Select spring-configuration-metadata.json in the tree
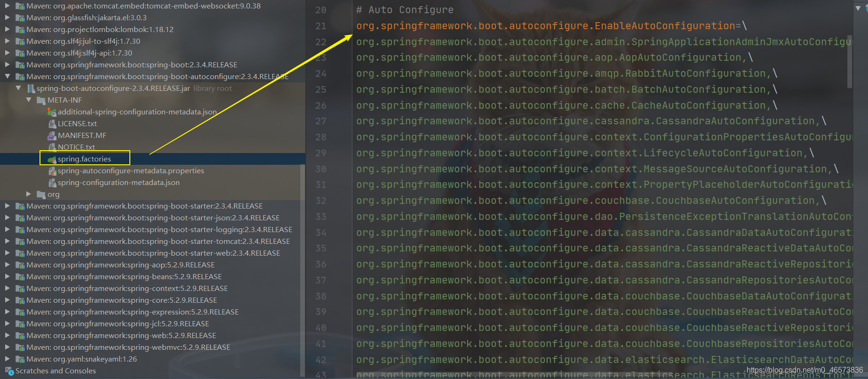The height and width of the screenshot is (379, 868). click(119, 182)
